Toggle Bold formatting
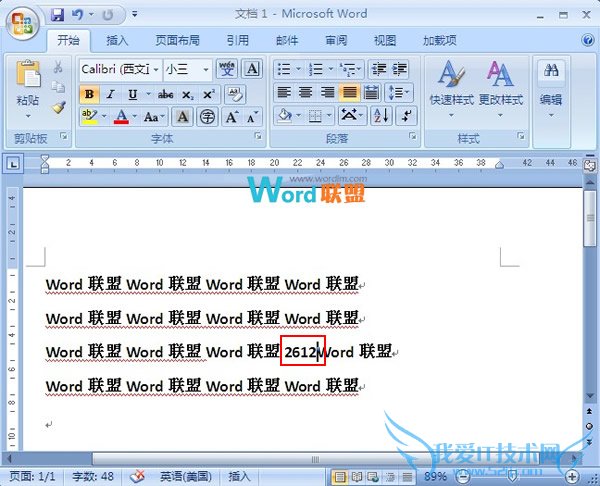The height and width of the screenshot is (486, 600). coord(89,94)
